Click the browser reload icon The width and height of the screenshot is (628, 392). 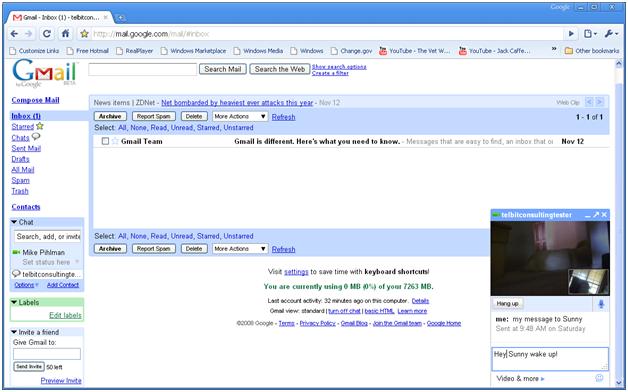pyautogui.click(x=47, y=34)
